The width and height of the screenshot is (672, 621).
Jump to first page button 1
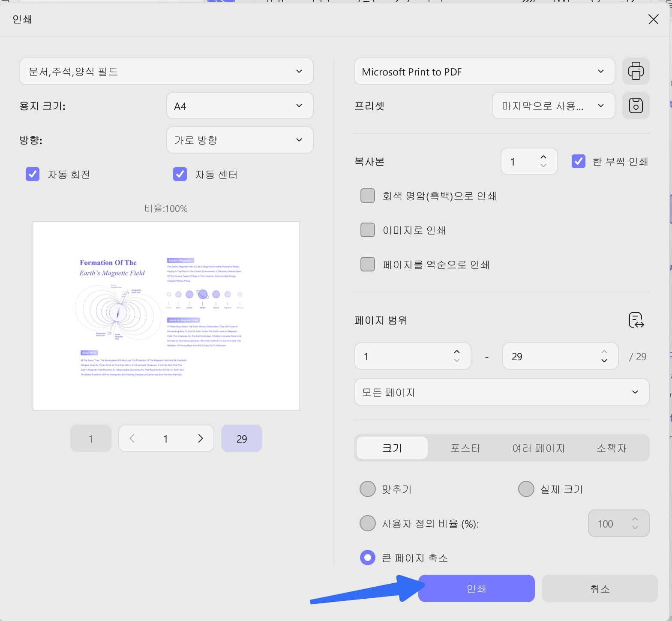[91, 438]
